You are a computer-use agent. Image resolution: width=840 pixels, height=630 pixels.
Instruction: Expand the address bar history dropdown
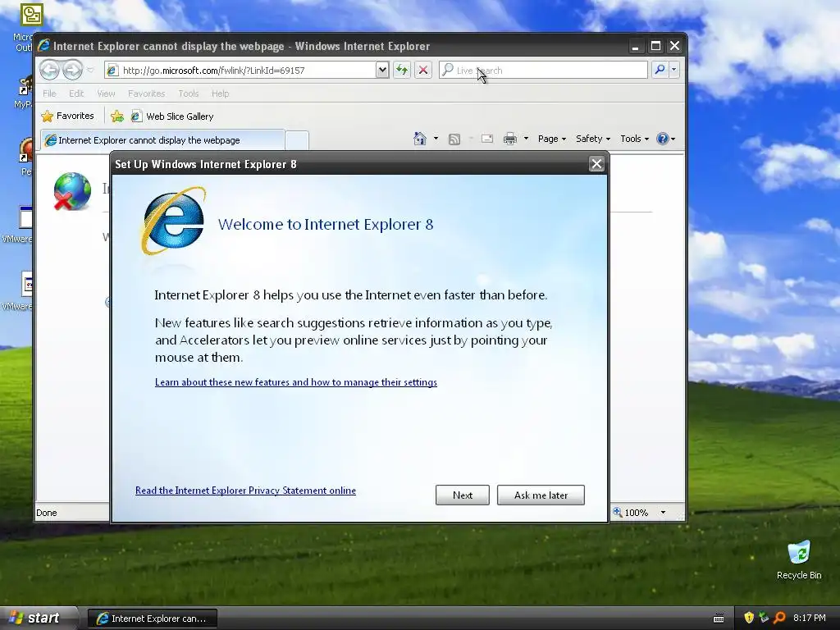pyautogui.click(x=382, y=70)
